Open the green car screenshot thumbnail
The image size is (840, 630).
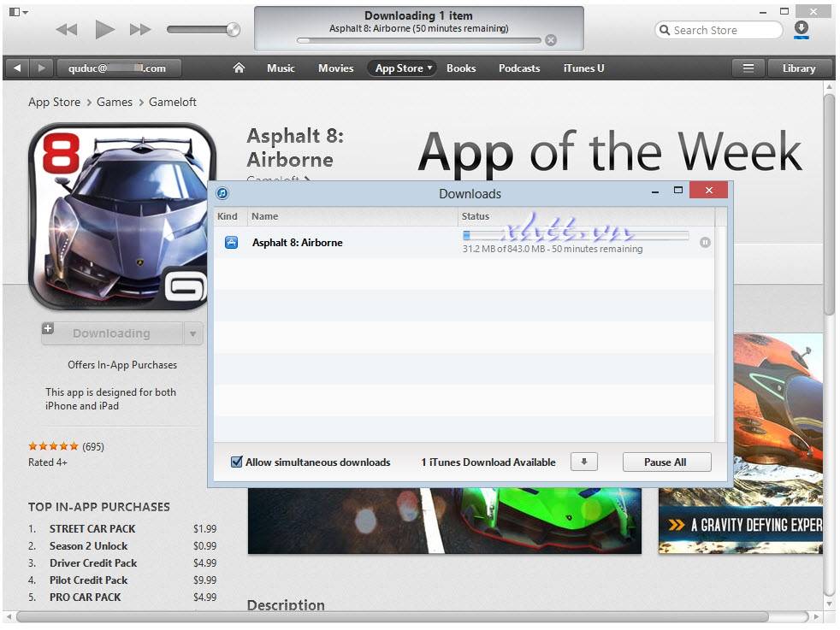(x=444, y=521)
